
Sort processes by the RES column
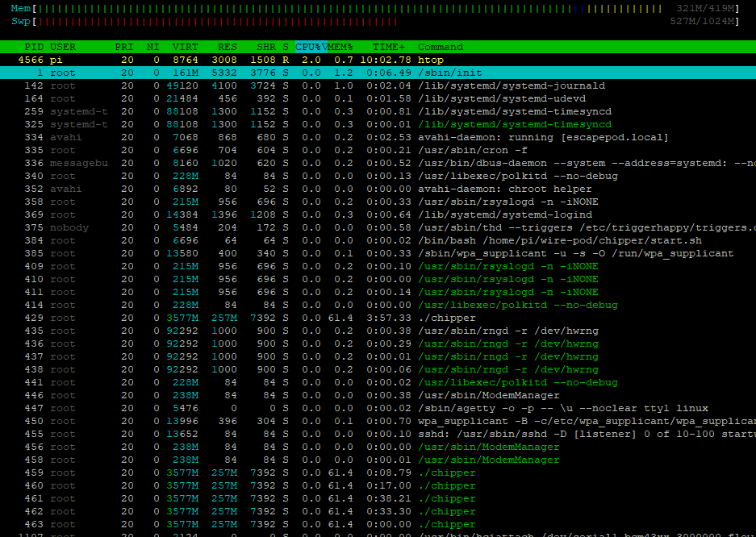[227, 46]
